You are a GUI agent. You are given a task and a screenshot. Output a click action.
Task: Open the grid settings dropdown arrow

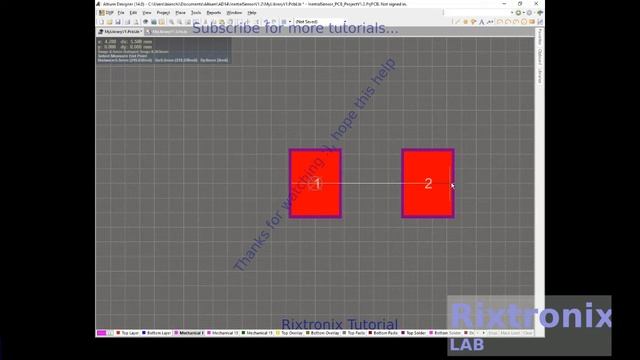click(x=290, y=22)
